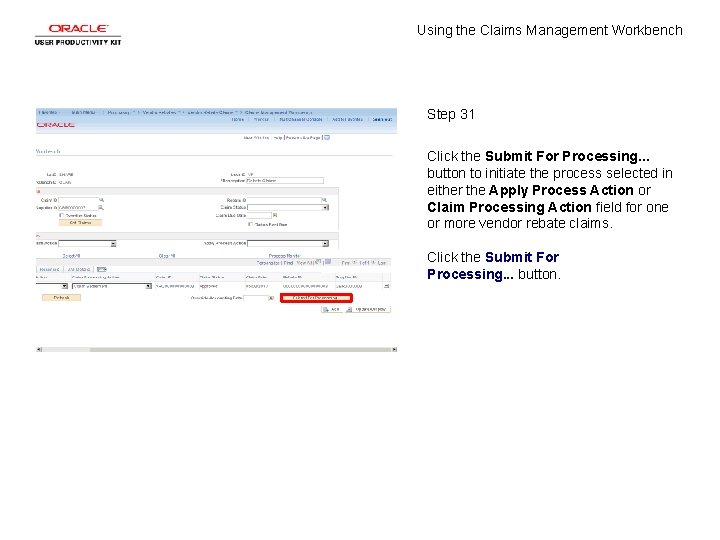Screen dimensions: 720x540
Task: Click into the Claim ID field
Action: (78, 200)
